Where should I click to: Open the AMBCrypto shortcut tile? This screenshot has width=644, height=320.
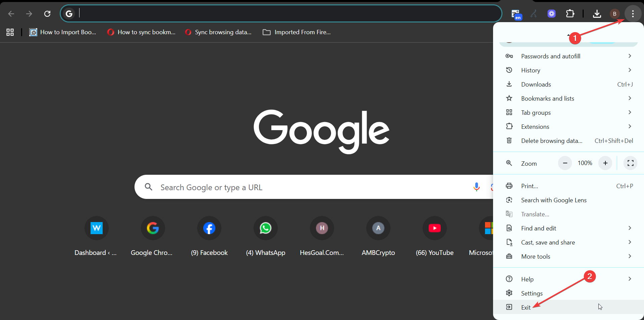pyautogui.click(x=378, y=236)
